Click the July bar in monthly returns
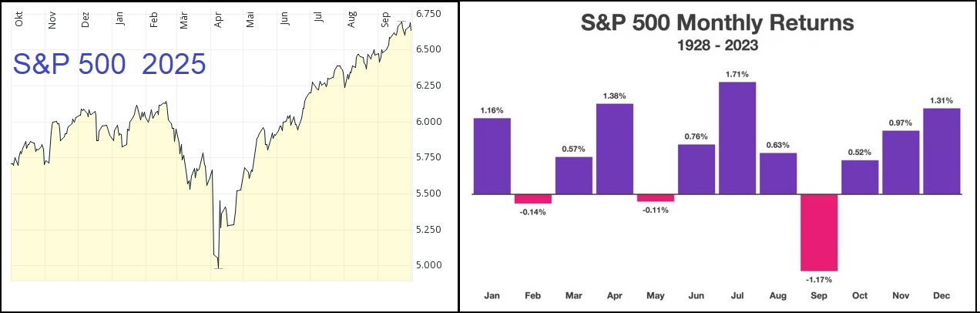The width and height of the screenshot is (980, 313). point(737,138)
